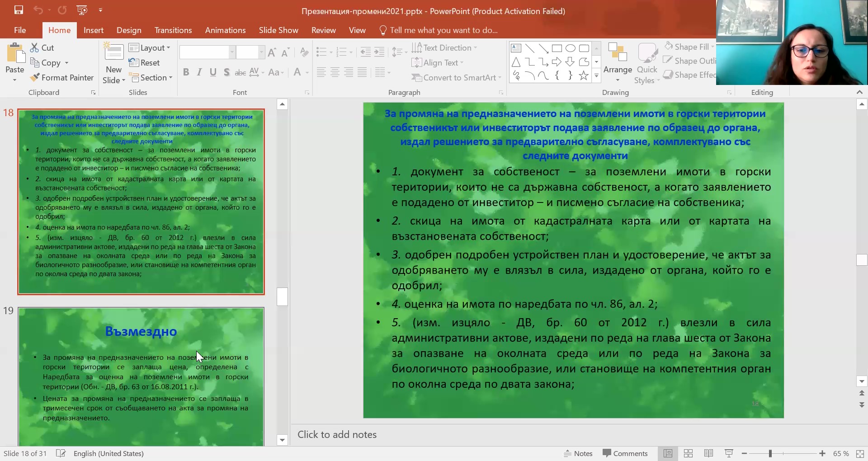Click the Format Painter brush icon
Screen dimensions: 868x461
coord(35,78)
